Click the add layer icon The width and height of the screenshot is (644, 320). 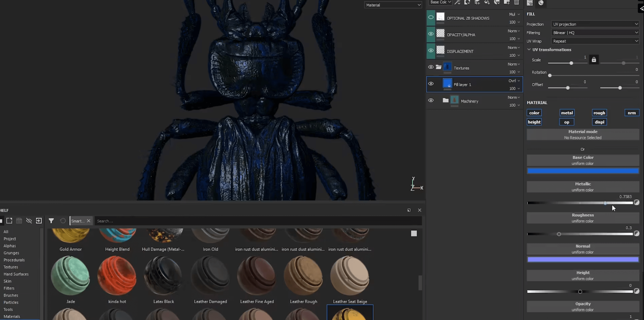tap(477, 2)
